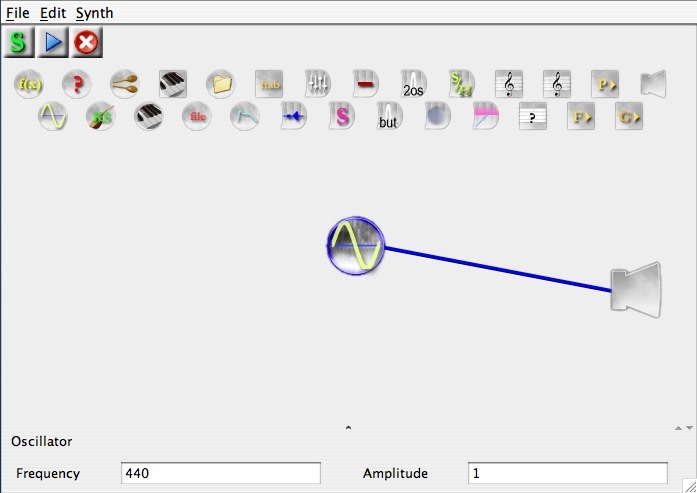
Task: Click the S/H sample-and-hold icon
Action: (x=461, y=84)
